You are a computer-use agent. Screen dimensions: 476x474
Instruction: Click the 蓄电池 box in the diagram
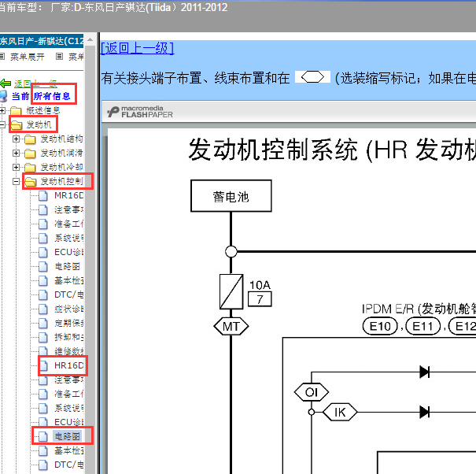pyautogui.click(x=231, y=196)
